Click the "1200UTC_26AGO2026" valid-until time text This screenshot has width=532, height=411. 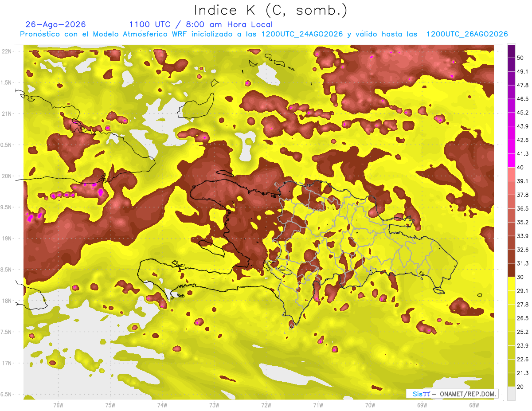click(x=467, y=34)
